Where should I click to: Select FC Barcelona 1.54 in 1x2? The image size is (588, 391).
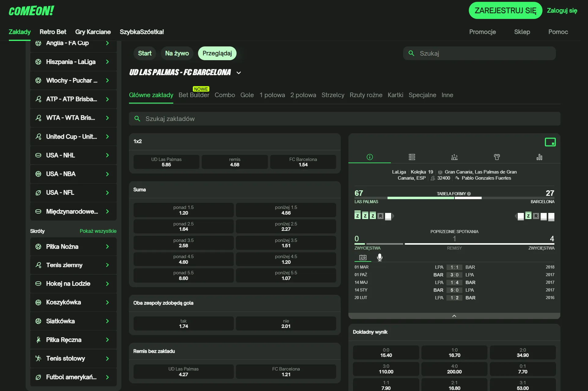303,162
